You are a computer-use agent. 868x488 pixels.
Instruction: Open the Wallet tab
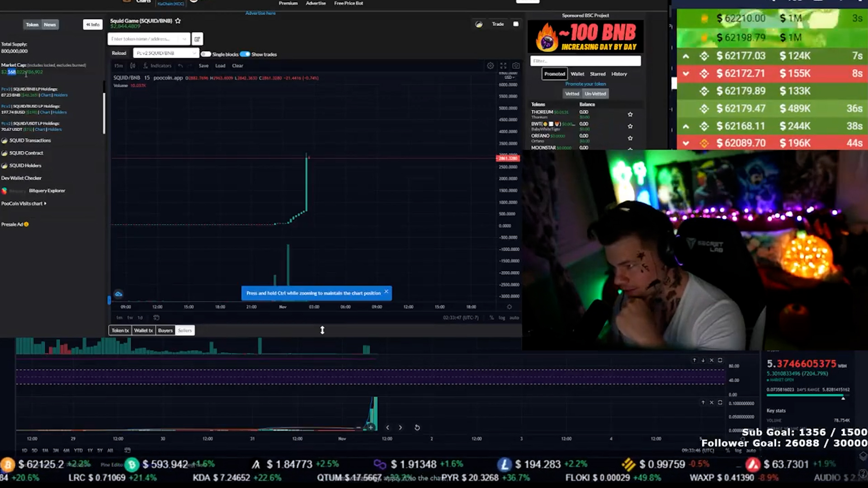point(577,74)
